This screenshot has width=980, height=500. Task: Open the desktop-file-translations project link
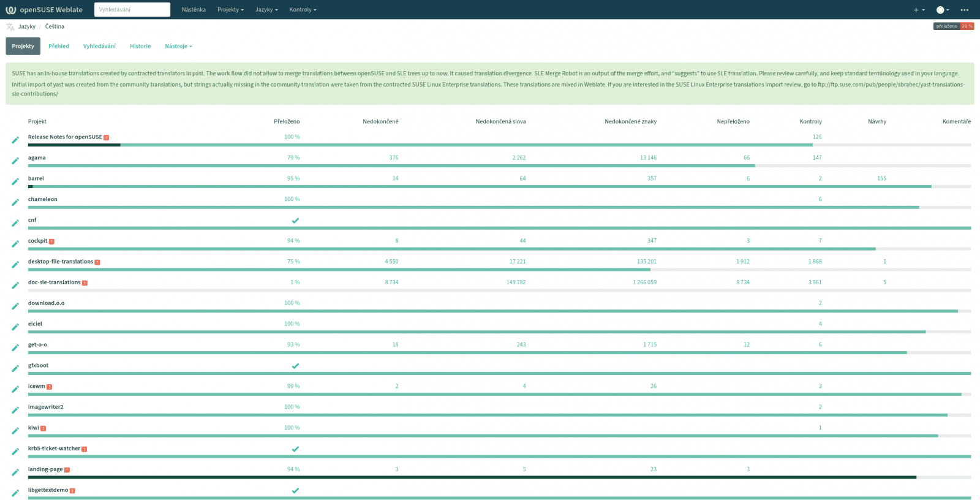coord(61,262)
